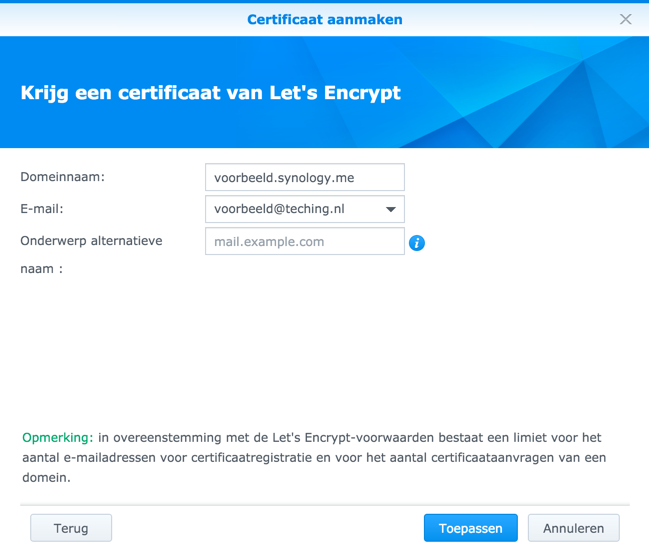
Task: Click the 'Krijg een certificaat van Let's Encrypt' heading
Action: click(210, 93)
